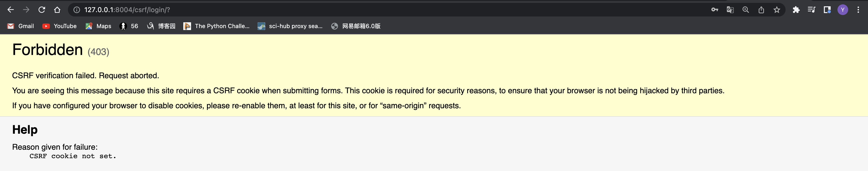Reload the current page

(42, 10)
